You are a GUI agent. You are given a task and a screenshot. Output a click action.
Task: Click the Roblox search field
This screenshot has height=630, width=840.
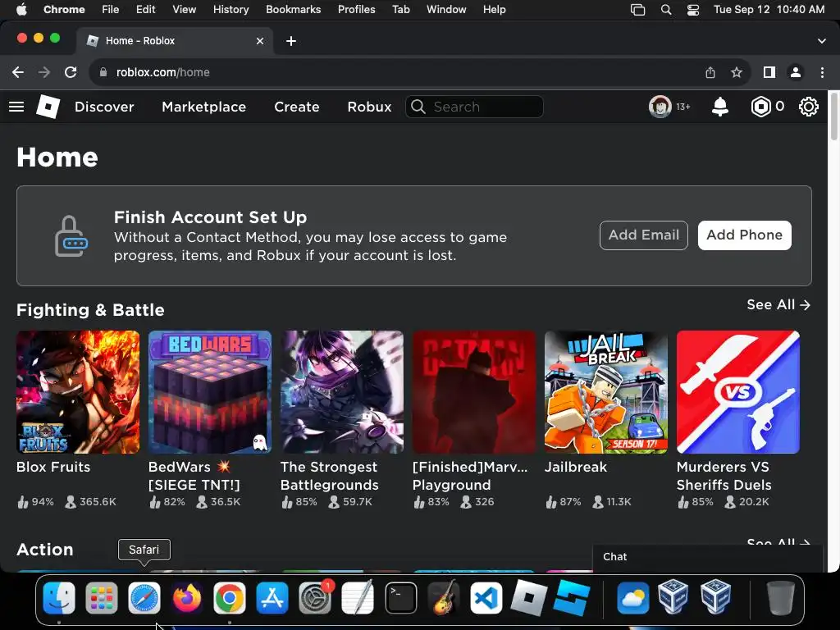(x=475, y=107)
